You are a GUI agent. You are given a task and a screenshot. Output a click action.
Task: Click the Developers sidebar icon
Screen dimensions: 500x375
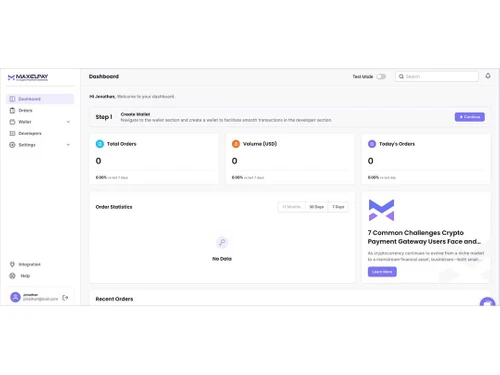[12, 133]
